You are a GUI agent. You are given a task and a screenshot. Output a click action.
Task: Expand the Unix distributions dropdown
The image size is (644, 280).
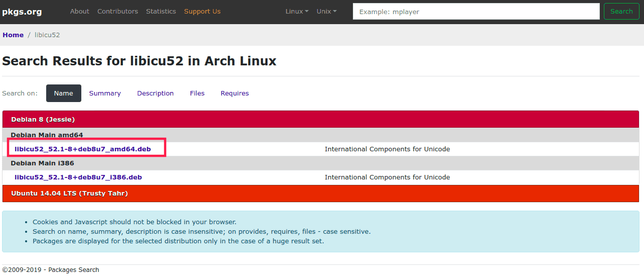click(326, 12)
